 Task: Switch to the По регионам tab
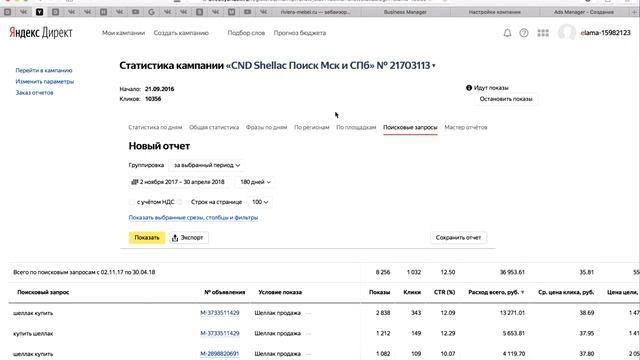tap(311, 127)
